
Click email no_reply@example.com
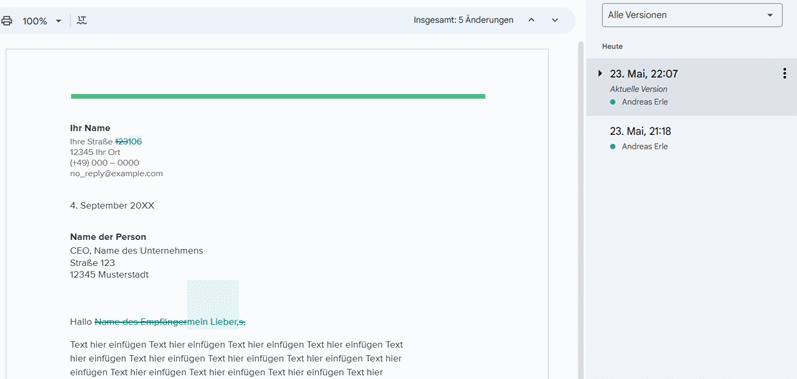coord(116,173)
